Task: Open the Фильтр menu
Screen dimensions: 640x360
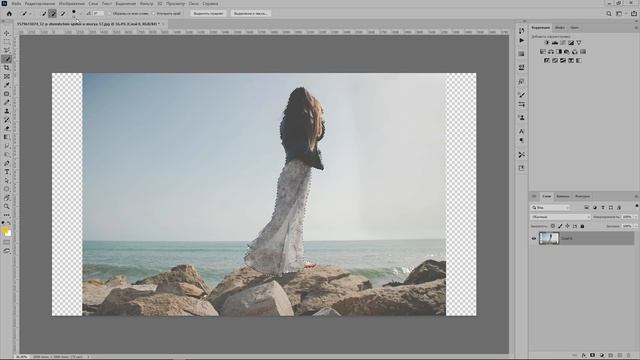Action: 147,3
